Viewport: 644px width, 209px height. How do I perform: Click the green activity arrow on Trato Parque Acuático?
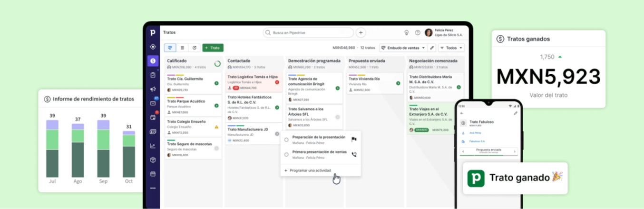coord(216,106)
